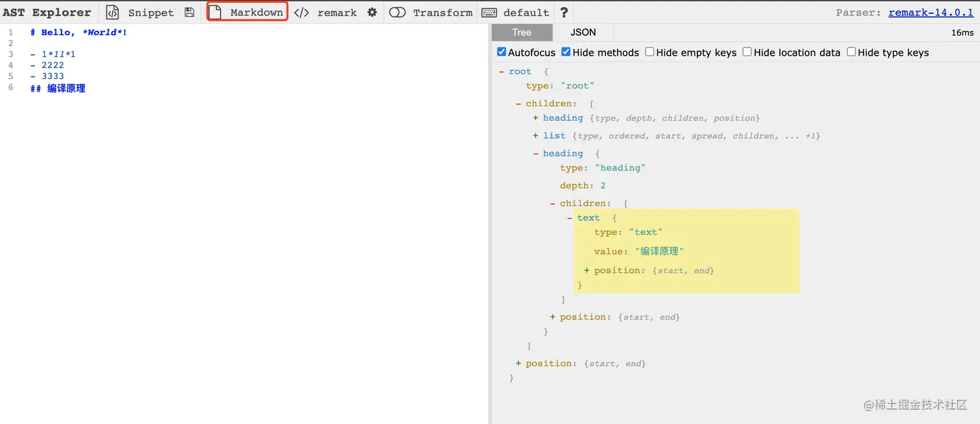The width and height of the screenshot is (980, 424).
Task: Switch to the JSON tab
Action: click(583, 32)
